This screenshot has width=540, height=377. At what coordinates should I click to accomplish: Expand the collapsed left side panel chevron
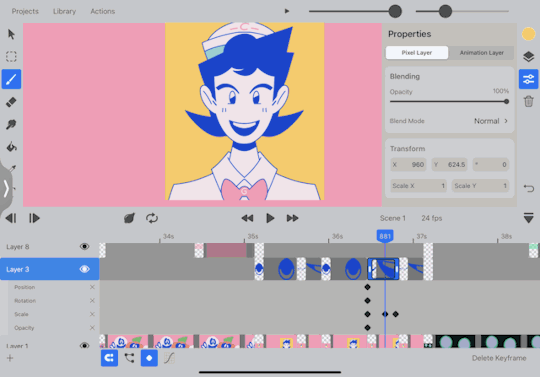point(6,188)
